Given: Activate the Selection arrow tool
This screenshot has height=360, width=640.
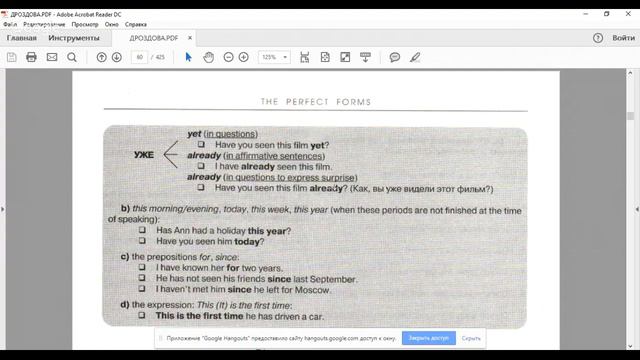Looking at the screenshot, I should click(x=188, y=57).
